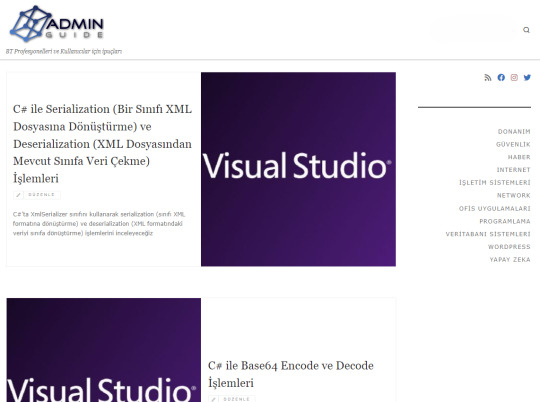Open the Admin Guide logo homepage
The width and height of the screenshot is (540, 402).
pos(57,23)
